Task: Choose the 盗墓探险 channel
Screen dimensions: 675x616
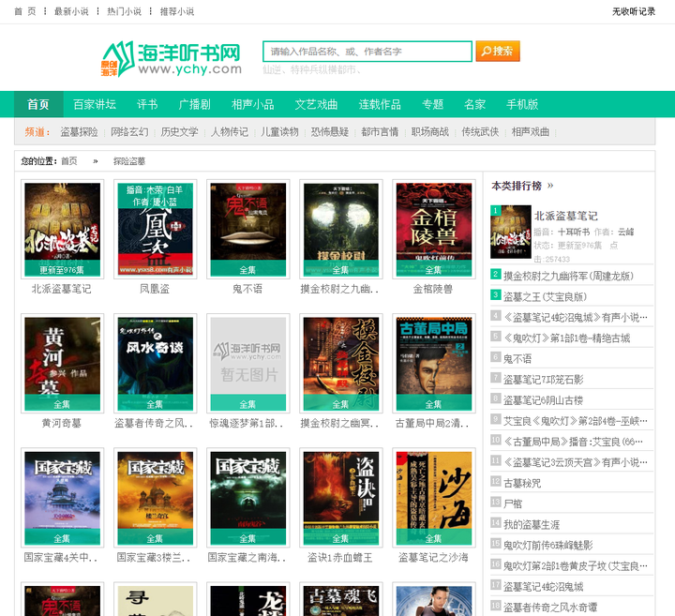Action: [79, 131]
